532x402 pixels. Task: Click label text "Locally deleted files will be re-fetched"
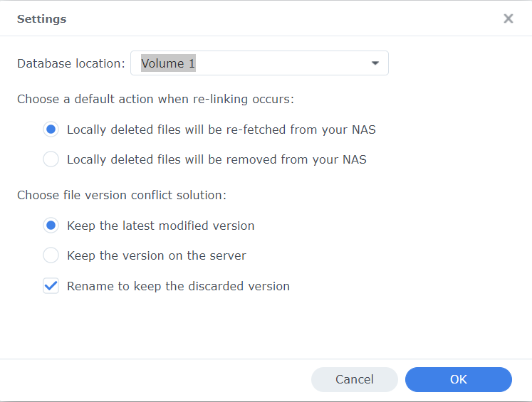point(221,129)
